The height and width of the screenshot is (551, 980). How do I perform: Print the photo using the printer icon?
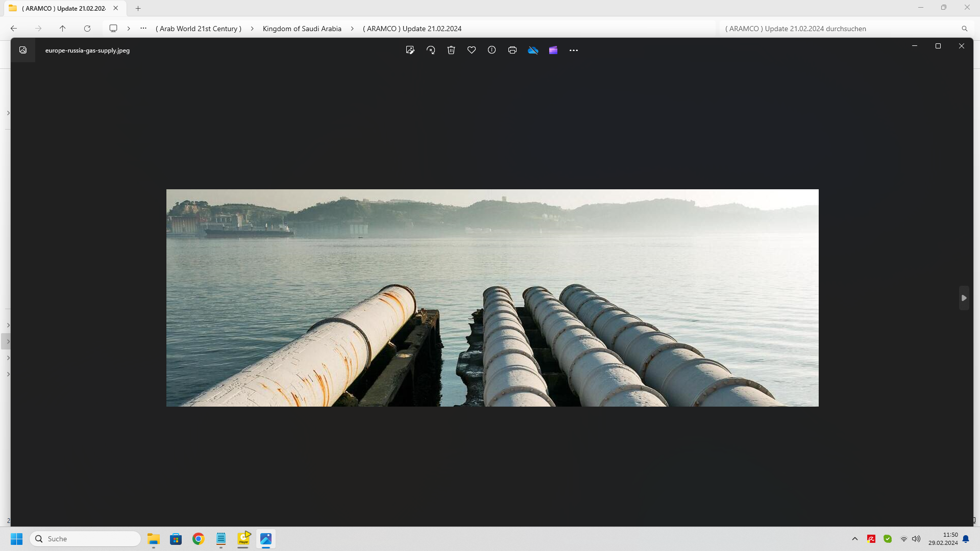pyautogui.click(x=512, y=50)
